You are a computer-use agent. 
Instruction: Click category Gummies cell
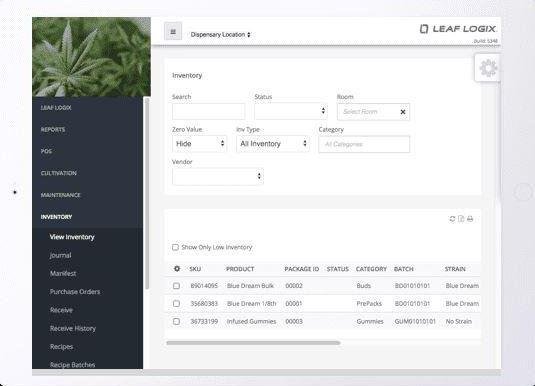pos(370,321)
